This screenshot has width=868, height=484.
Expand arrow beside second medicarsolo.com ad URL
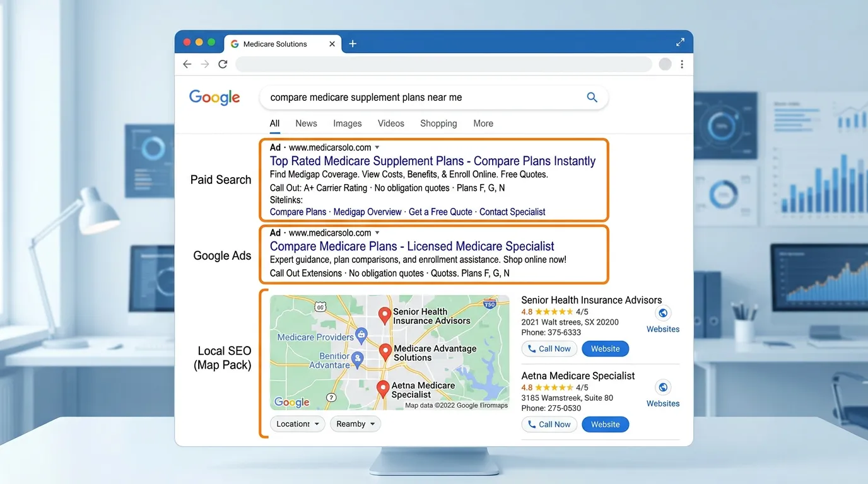click(x=377, y=233)
